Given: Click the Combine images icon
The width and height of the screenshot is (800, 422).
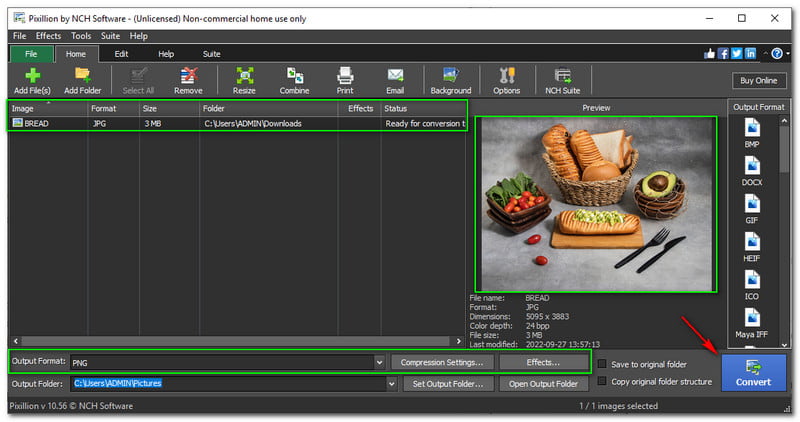Looking at the screenshot, I should click(294, 76).
